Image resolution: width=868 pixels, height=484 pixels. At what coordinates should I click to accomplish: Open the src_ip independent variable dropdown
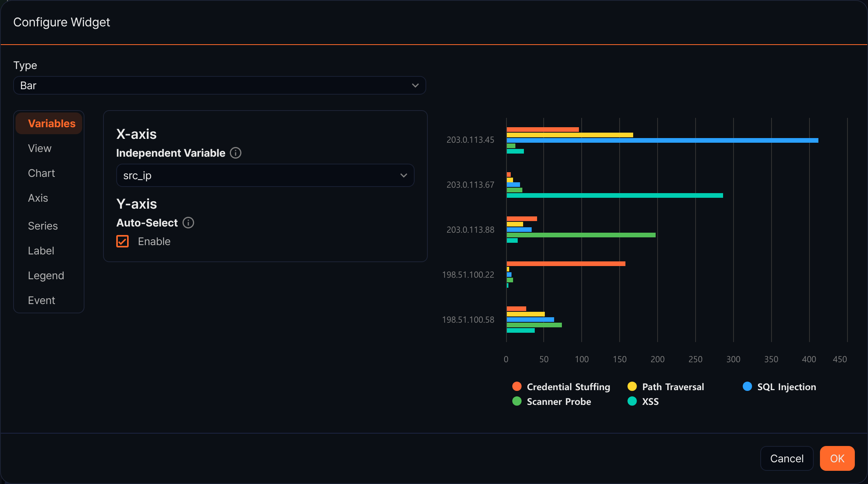tap(265, 175)
